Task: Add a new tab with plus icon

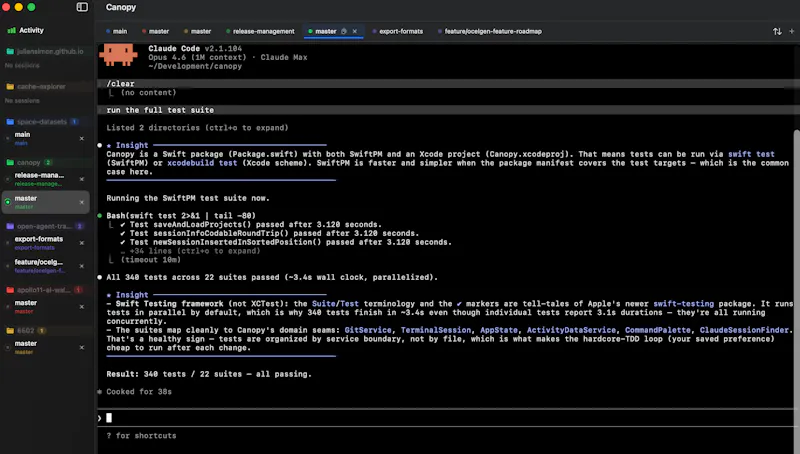Action: [792, 31]
